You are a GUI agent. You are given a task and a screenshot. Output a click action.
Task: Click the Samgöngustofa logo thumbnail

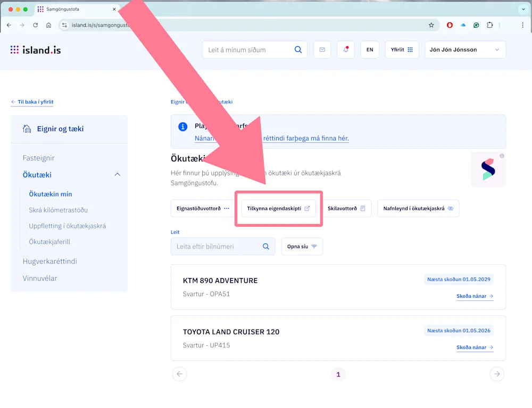(x=488, y=169)
